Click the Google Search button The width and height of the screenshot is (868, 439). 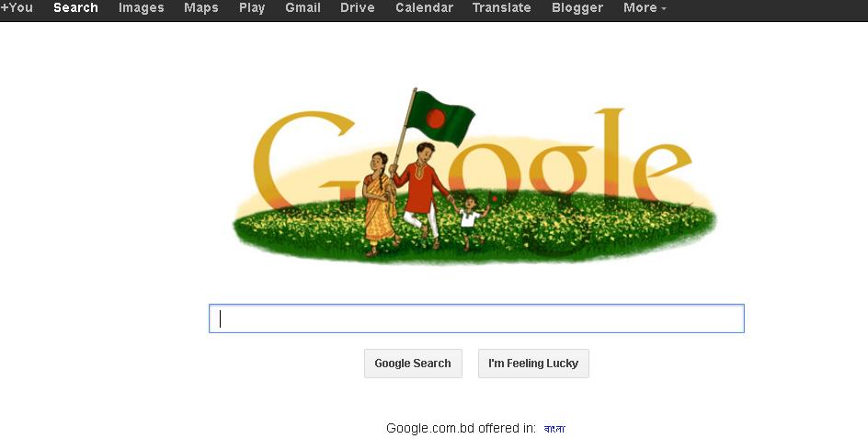[413, 364]
